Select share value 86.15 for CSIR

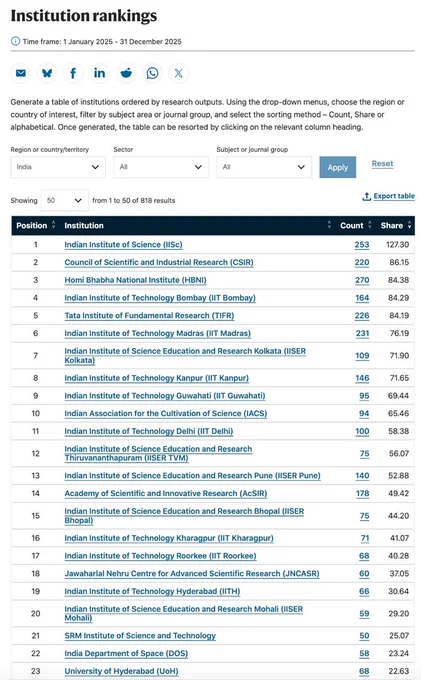[399, 262]
